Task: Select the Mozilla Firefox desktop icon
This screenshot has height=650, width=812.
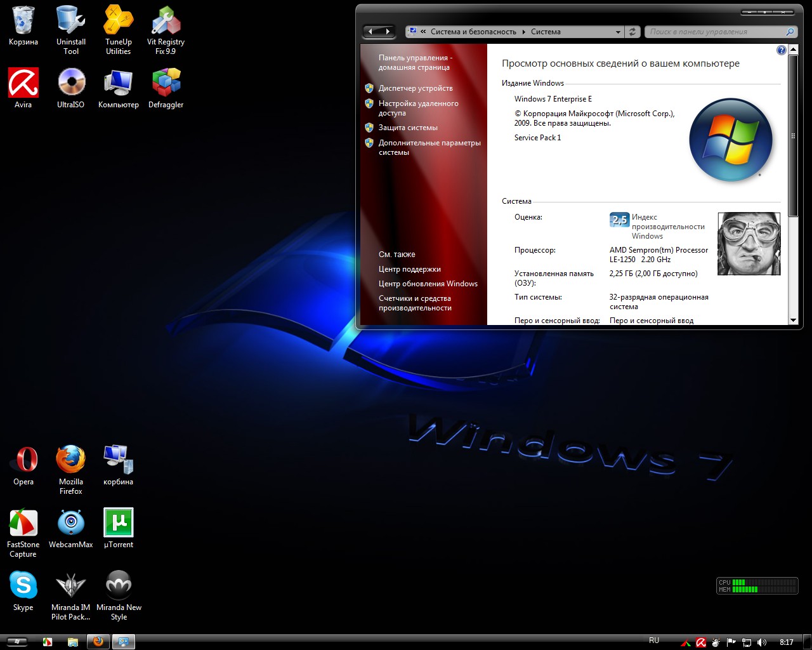Action: (71, 470)
